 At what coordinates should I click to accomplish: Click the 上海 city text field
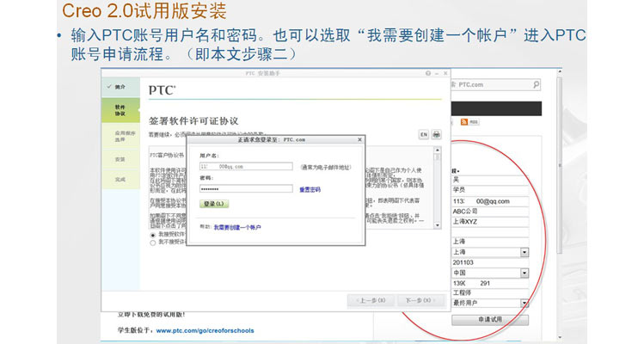pos(490,242)
